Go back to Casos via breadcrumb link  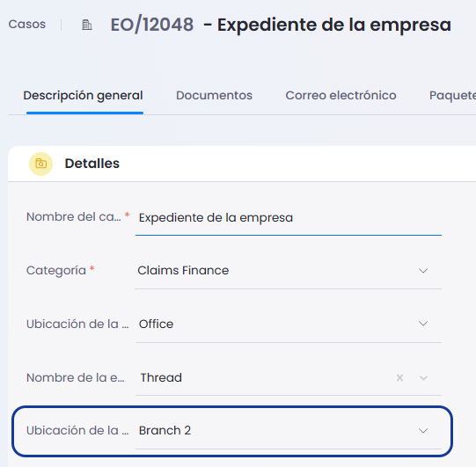coord(27,25)
